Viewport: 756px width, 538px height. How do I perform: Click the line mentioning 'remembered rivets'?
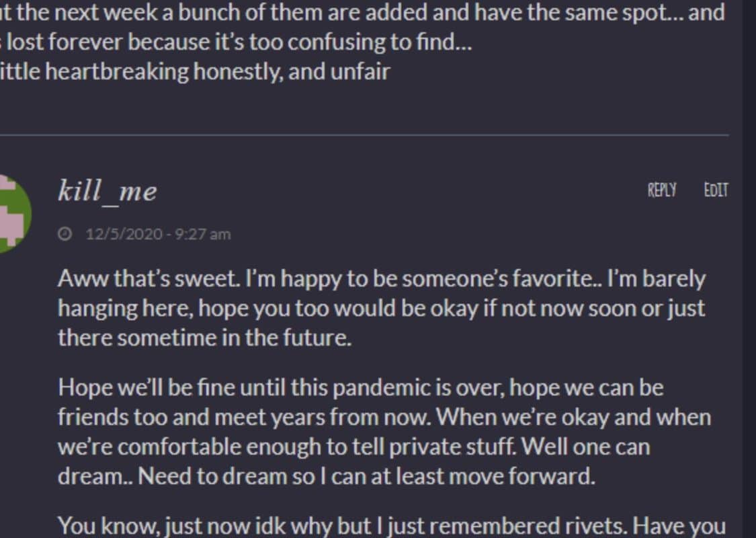(x=391, y=525)
